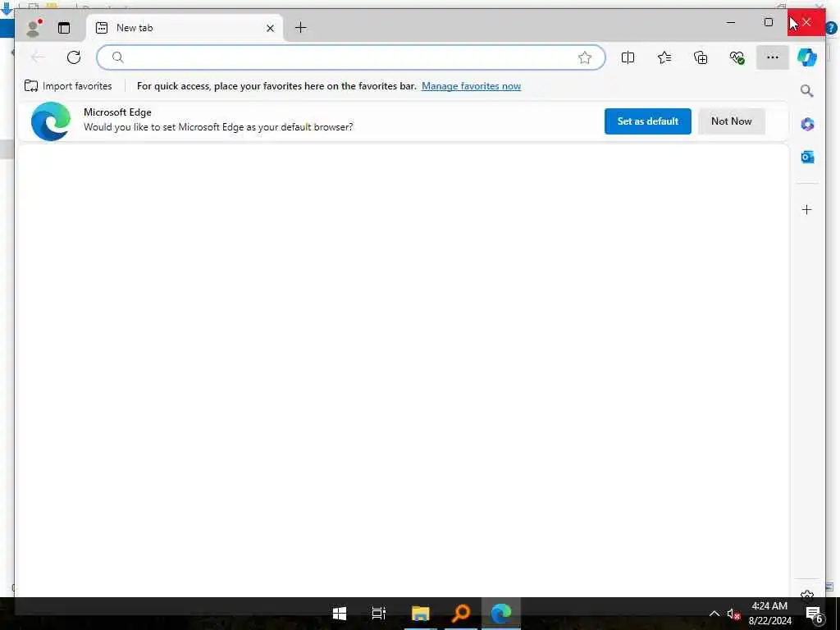Open a new tab with plus button

[300, 28]
